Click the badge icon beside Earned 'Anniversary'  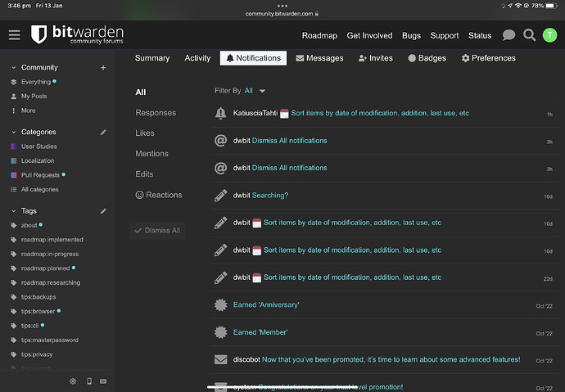coord(220,305)
